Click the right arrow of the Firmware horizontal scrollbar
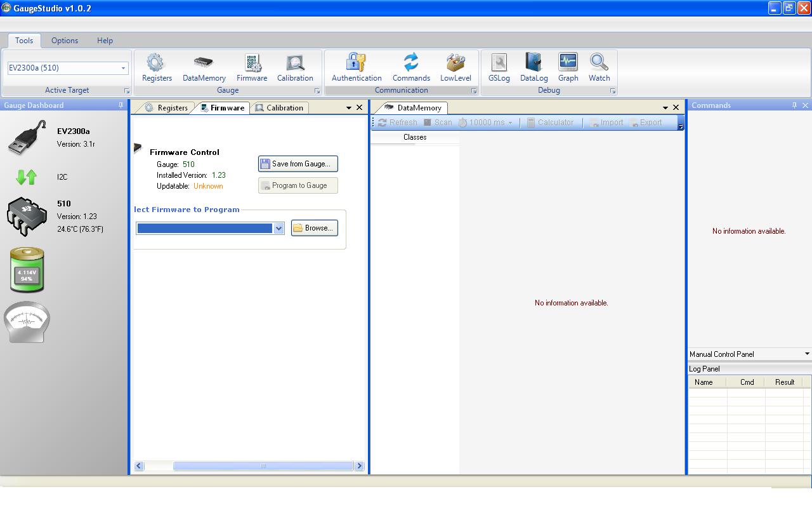This screenshot has width=812, height=508. 359,466
